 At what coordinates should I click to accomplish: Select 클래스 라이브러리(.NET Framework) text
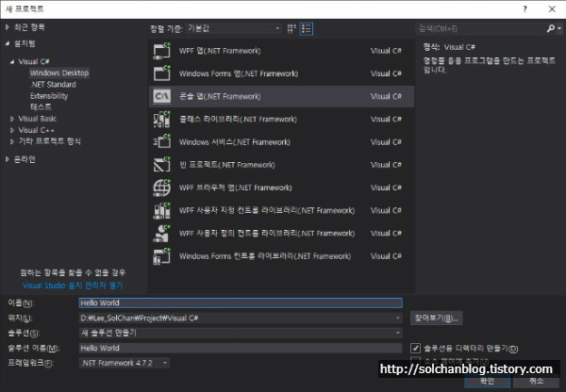click(x=238, y=119)
